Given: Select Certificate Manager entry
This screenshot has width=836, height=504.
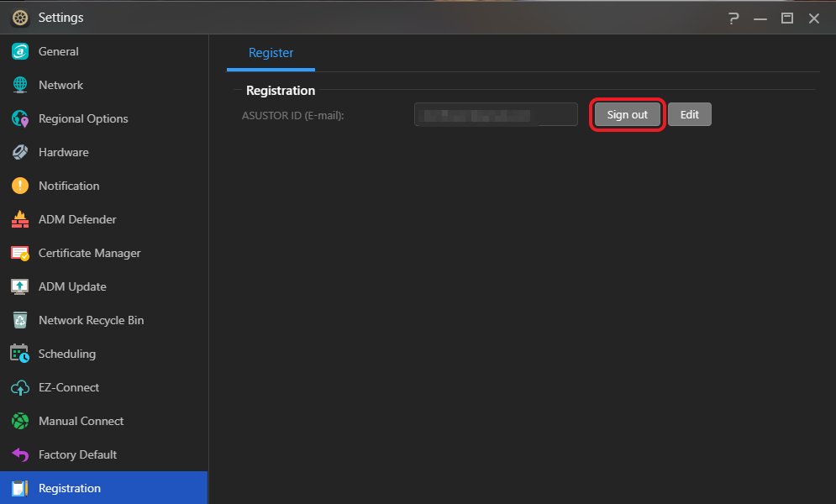Looking at the screenshot, I should click(x=104, y=253).
